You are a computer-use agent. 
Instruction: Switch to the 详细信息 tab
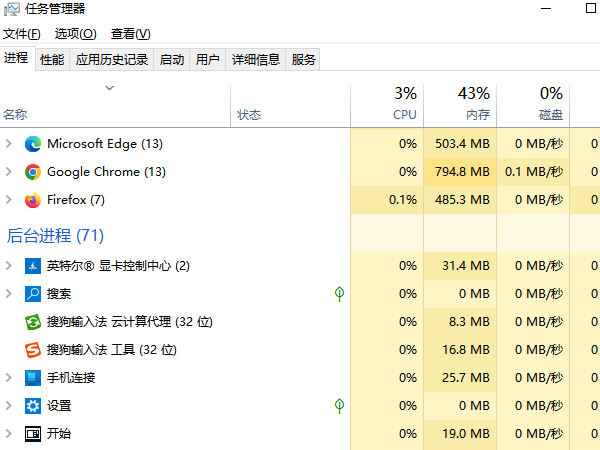(x=256, y=60)
